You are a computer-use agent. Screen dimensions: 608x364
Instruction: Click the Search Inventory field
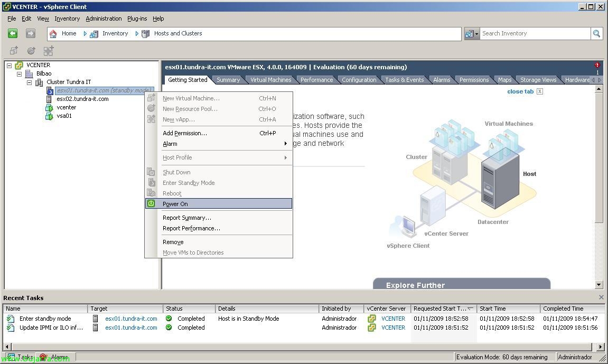pyautogui.click(x=536, y=34)
